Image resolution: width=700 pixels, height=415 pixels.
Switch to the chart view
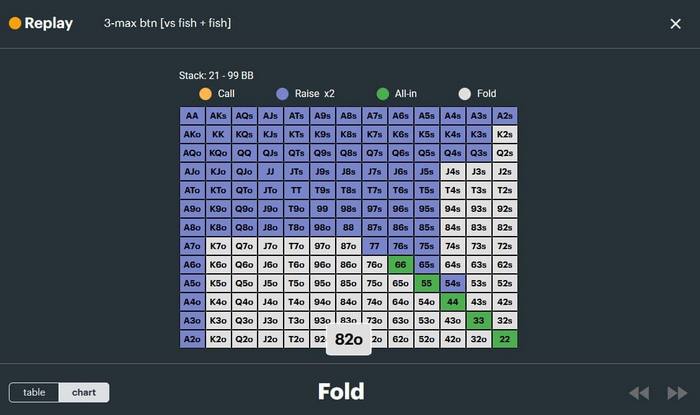click(x=84, y=393)
